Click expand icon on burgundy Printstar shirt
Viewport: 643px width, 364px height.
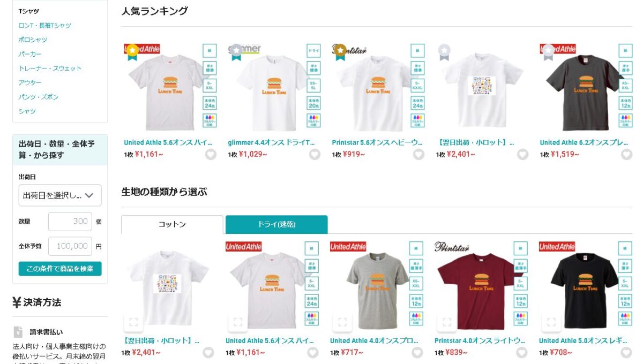[447, 322]
